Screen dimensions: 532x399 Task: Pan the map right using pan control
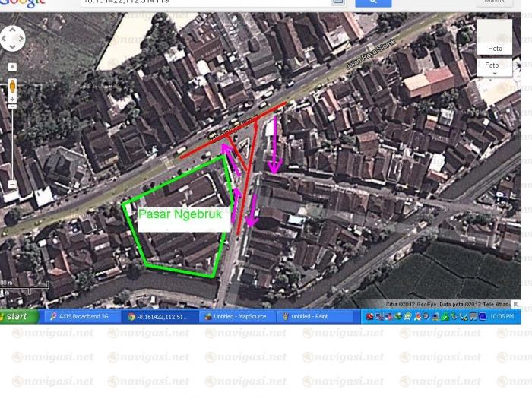pyautogui.click(x=21, y=38)
